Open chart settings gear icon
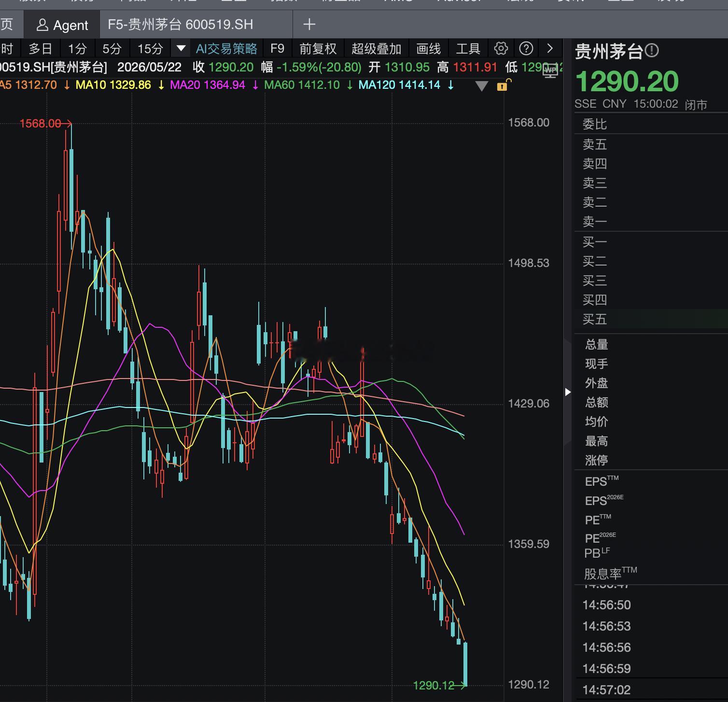 point(501,48)
